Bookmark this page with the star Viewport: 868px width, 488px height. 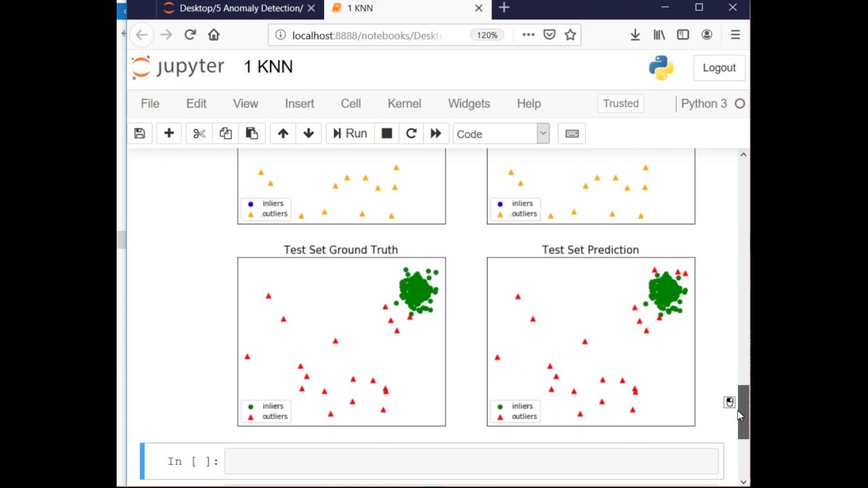click(570, 35)
